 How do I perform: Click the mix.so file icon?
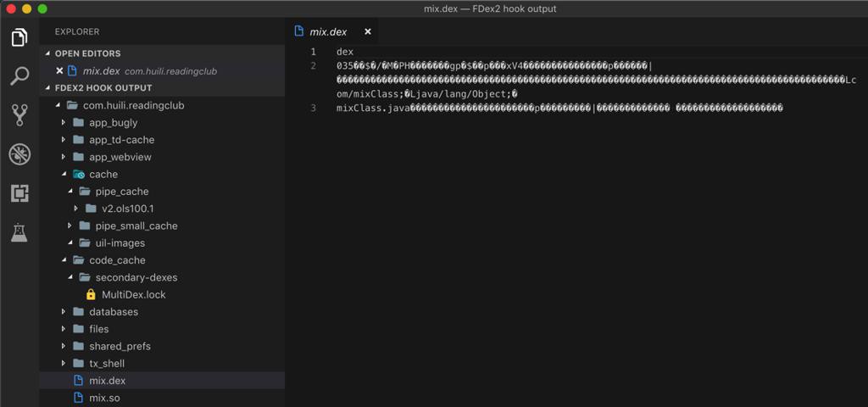(79, 398)
